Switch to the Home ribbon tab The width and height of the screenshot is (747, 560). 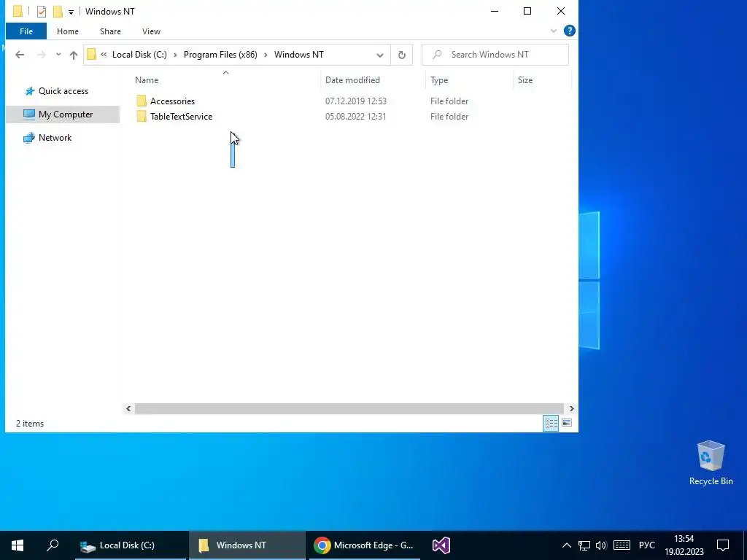pos(68,31)
